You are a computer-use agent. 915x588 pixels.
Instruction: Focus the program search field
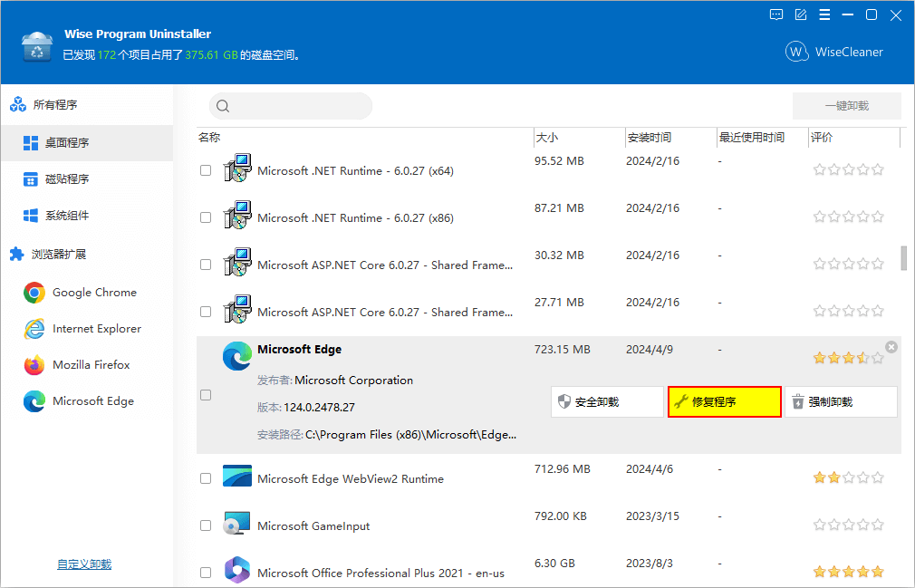(x=291, y=106)
